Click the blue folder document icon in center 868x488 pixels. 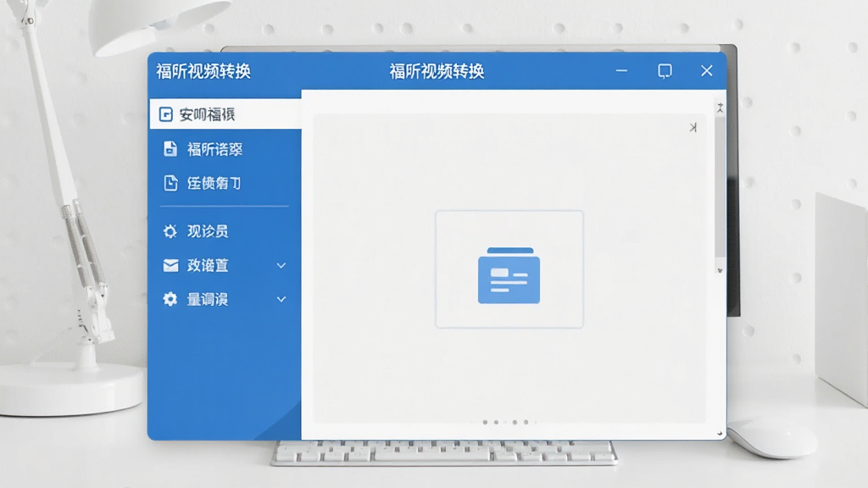[x=509, y=275]
